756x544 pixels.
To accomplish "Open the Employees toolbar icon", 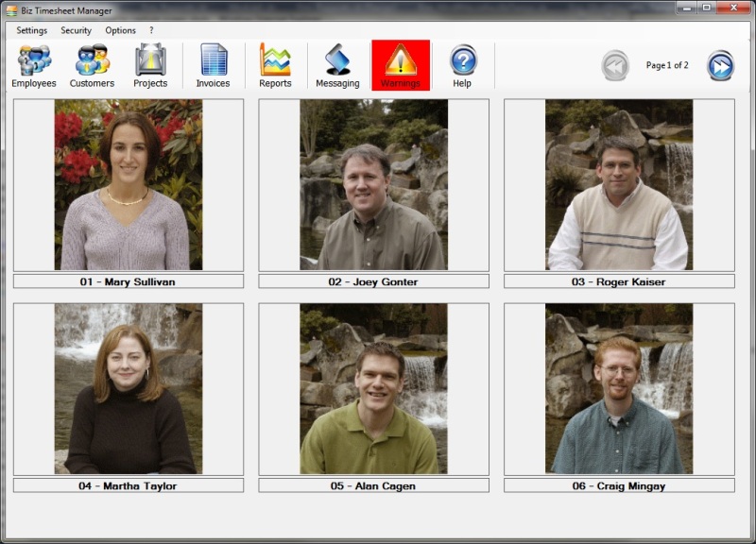I will (34, 66).
